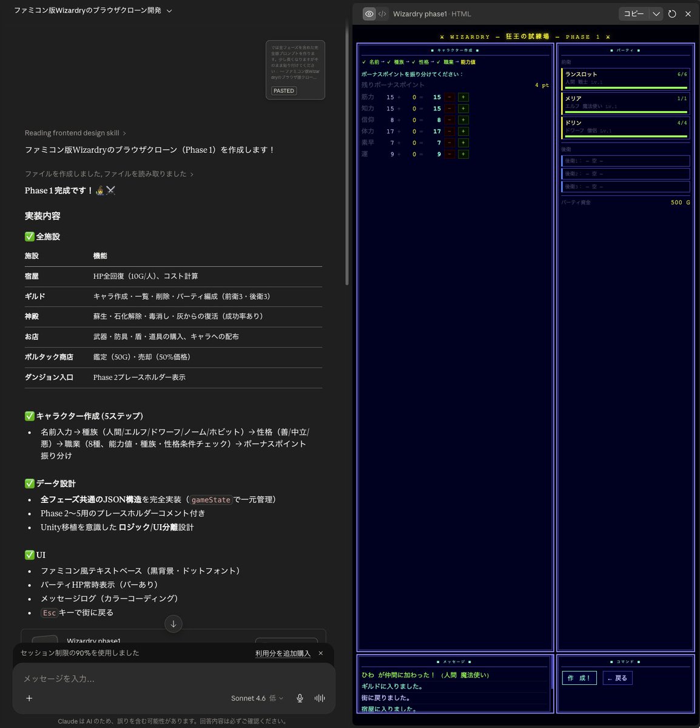The height and width of the screenshot is (728, 700).
Task: Switch artifact panel to preview eye view
Action: coord(369,14)
